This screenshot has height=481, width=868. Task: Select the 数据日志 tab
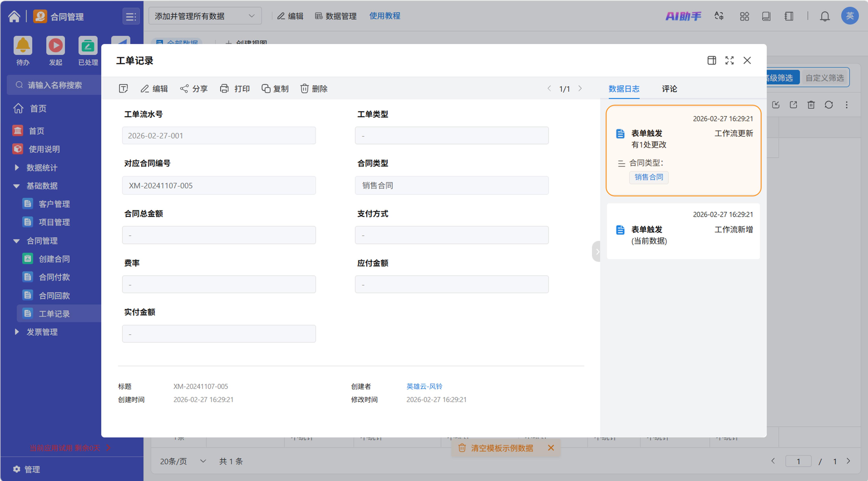[624, 89]
